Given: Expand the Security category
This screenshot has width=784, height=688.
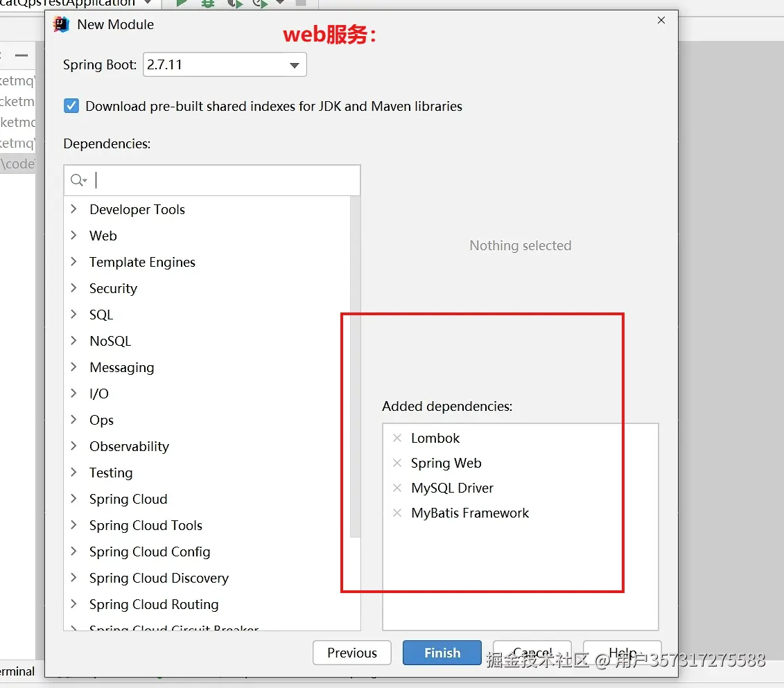Looking at the screenshot, I should coord(73,288).
